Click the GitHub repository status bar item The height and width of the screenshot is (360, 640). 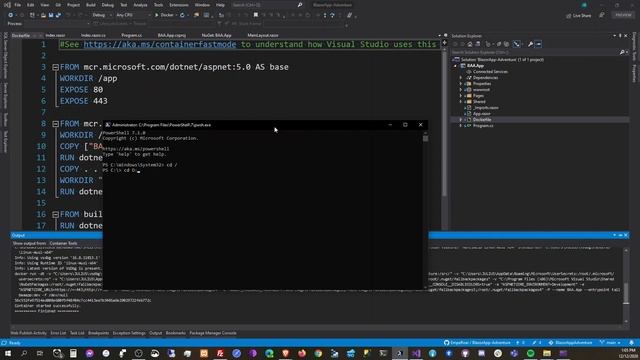477,343
